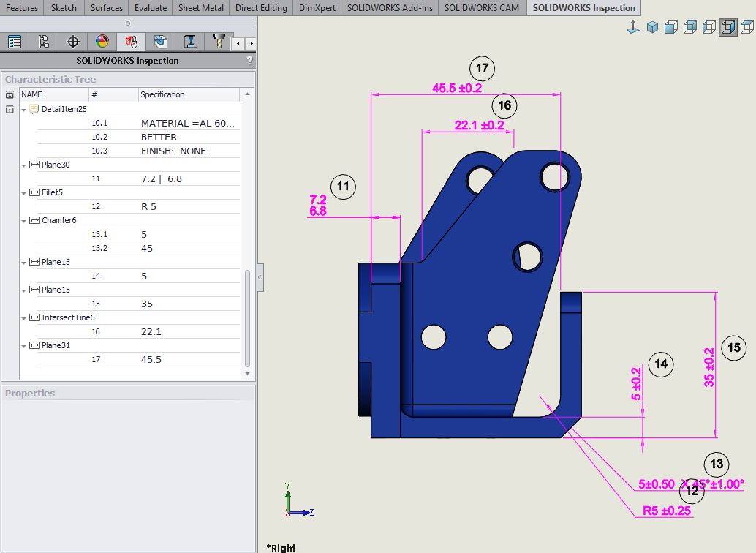Switch to the Surfaces tab
This screenshot has height=553, width=756.
(106, 8)
